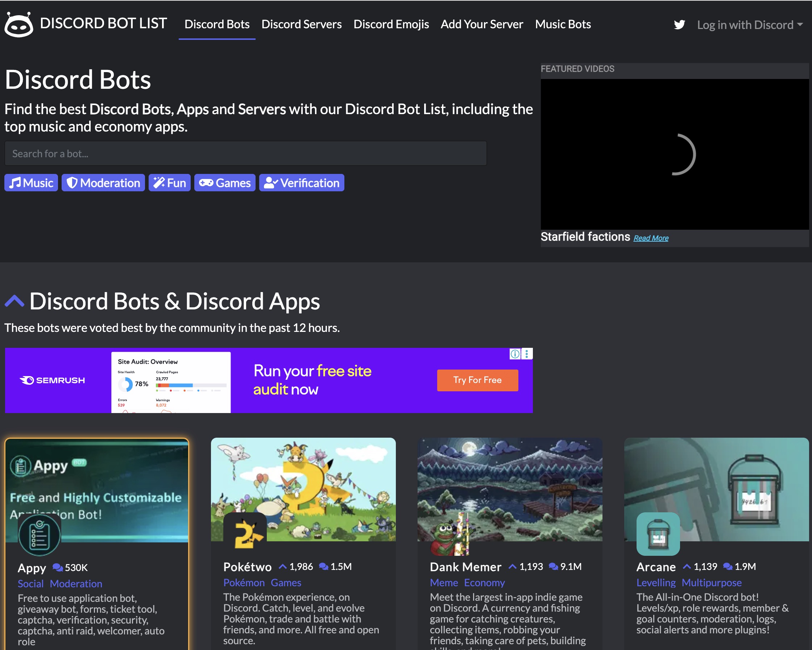Switch to Discord Servers tab
The image size is (812, 650).
pos(301,25)
